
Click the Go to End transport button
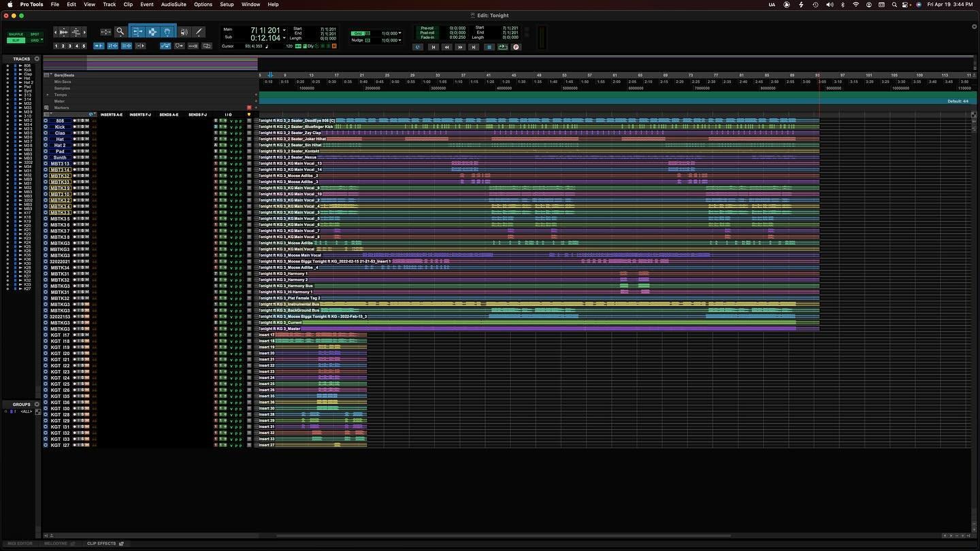tap(474, 47)
